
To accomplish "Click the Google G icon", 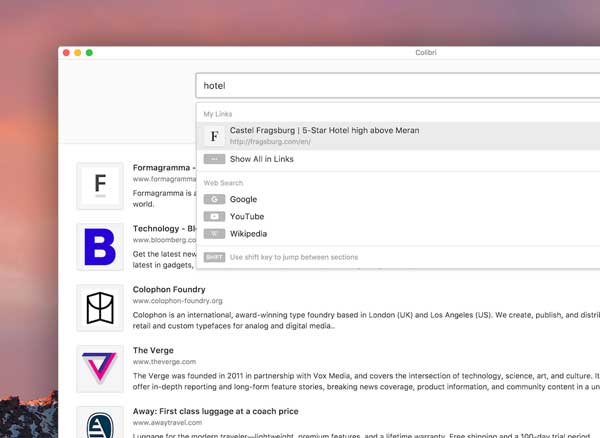I will pyautogui.click(x=214, y=199).
